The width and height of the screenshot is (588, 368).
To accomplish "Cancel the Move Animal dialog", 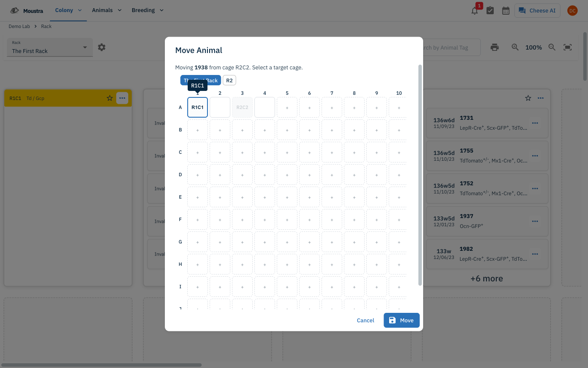I will (x=365, y=320).
